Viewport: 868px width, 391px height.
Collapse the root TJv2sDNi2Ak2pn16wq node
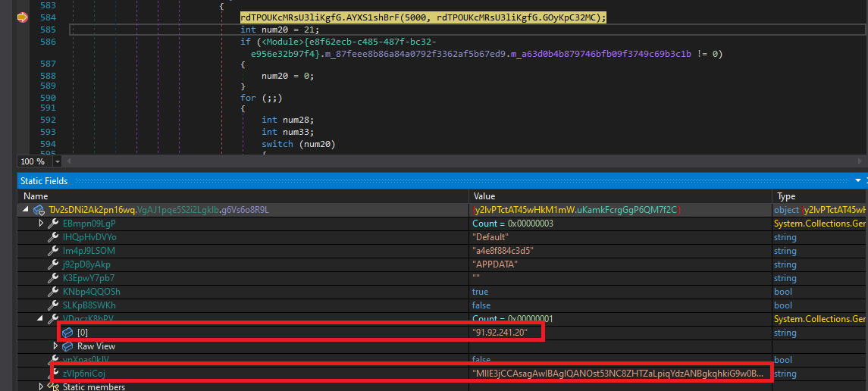[27, 210]
